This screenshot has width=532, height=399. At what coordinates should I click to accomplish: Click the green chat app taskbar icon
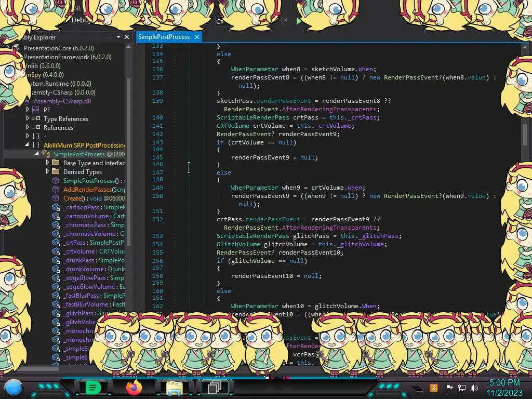tap(92, 388)
